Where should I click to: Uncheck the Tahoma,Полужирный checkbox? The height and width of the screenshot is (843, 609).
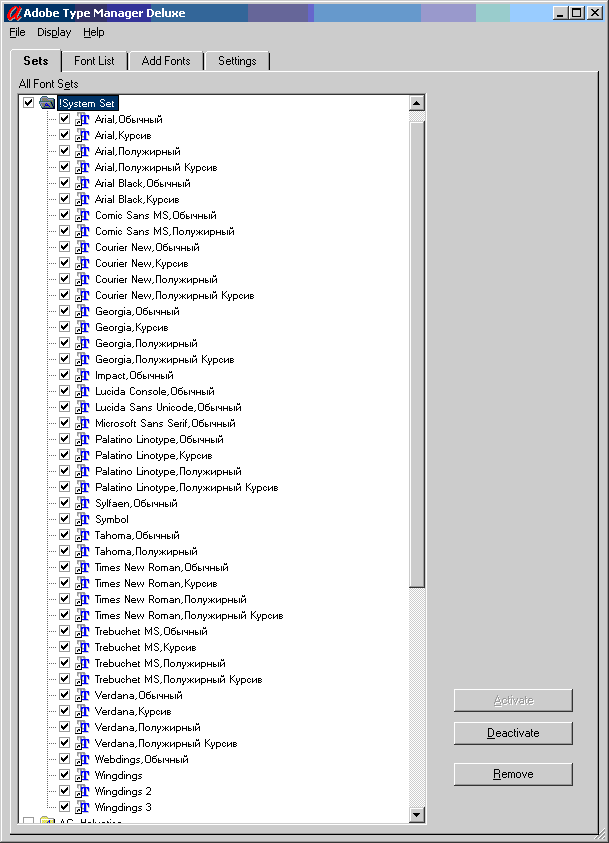(65, 551)
